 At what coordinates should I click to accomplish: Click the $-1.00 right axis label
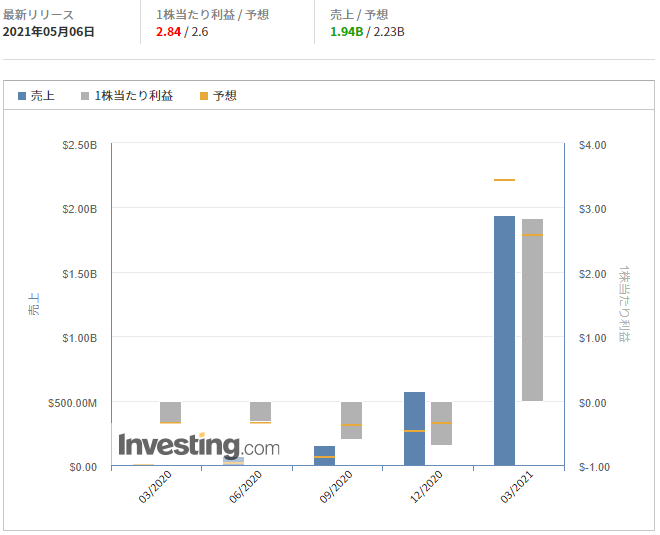coord(594,467)
